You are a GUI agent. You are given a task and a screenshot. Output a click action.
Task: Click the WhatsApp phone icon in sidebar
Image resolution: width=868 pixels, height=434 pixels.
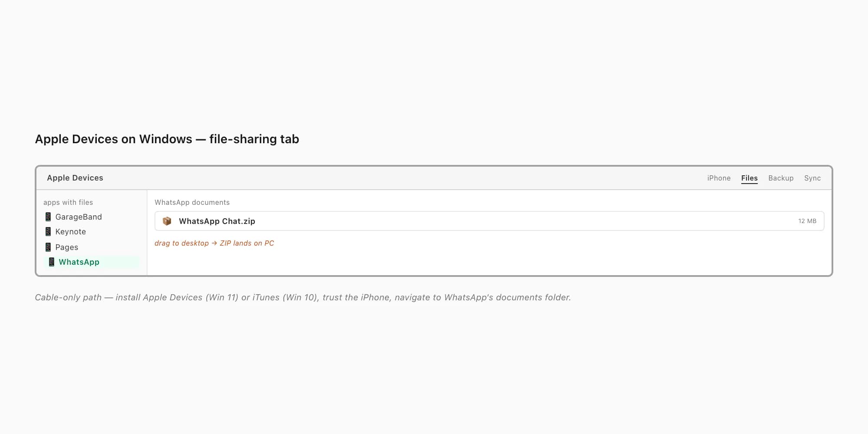click(52, 262)
